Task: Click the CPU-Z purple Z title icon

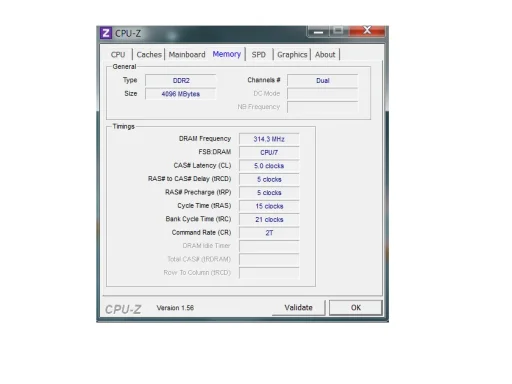Action: [x=106, y=33]
